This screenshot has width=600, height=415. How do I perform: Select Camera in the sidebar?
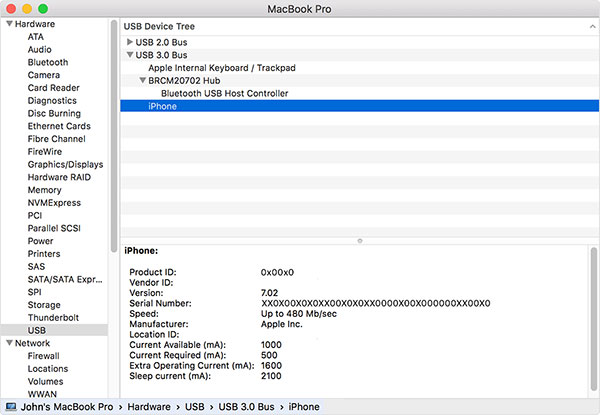[x=44, y=75]
